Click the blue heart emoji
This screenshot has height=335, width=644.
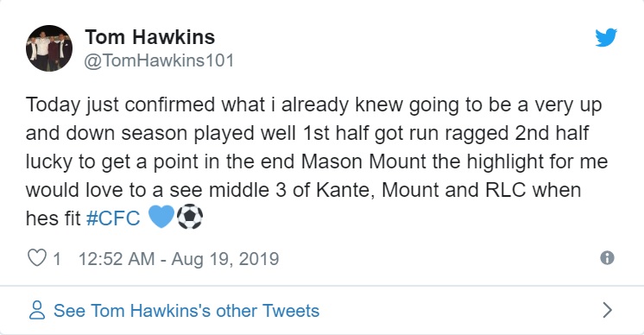[x=161, y=217]
